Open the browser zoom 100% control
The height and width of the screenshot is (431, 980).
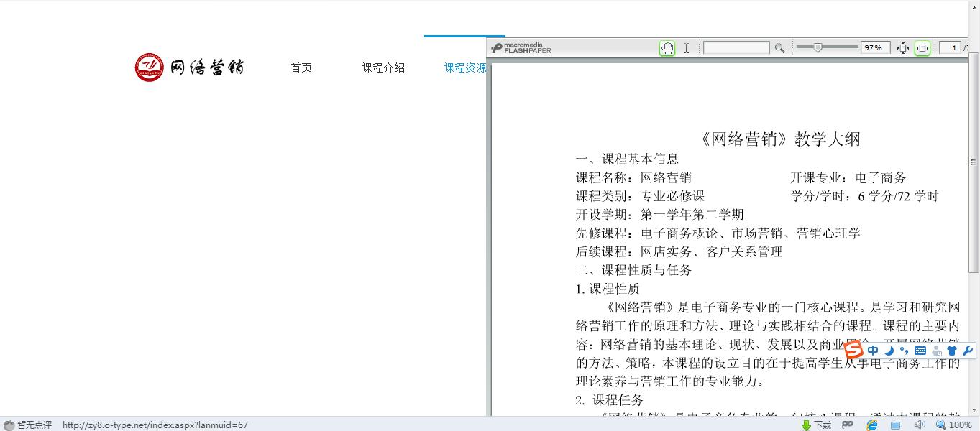954,425
